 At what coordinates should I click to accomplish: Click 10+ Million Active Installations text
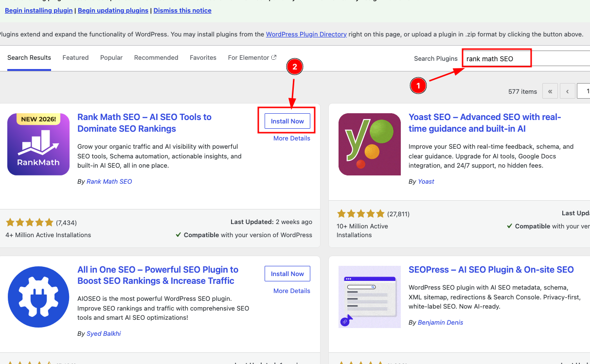click(362, 230)
